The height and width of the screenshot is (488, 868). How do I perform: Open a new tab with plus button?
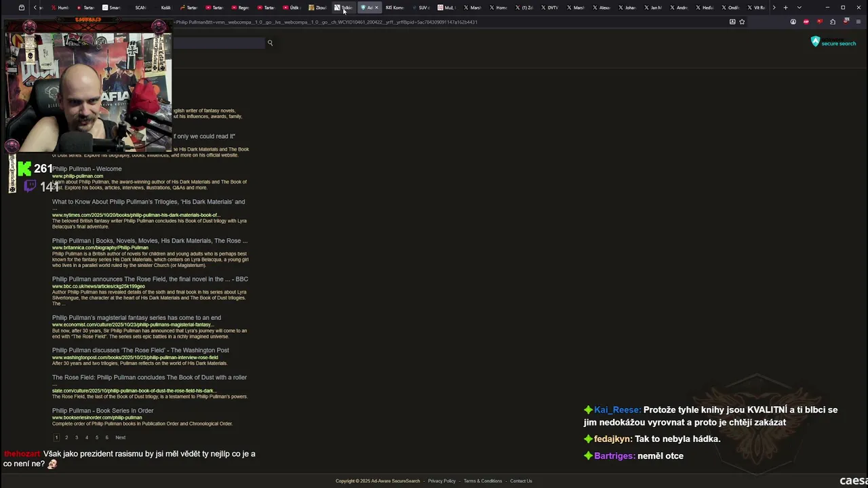tap(785, 7)
